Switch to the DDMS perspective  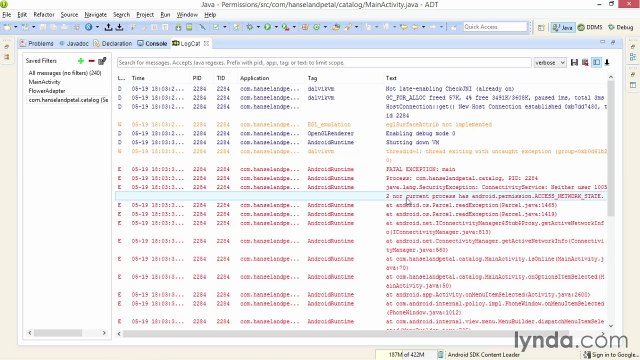click(x=590, y=27)
